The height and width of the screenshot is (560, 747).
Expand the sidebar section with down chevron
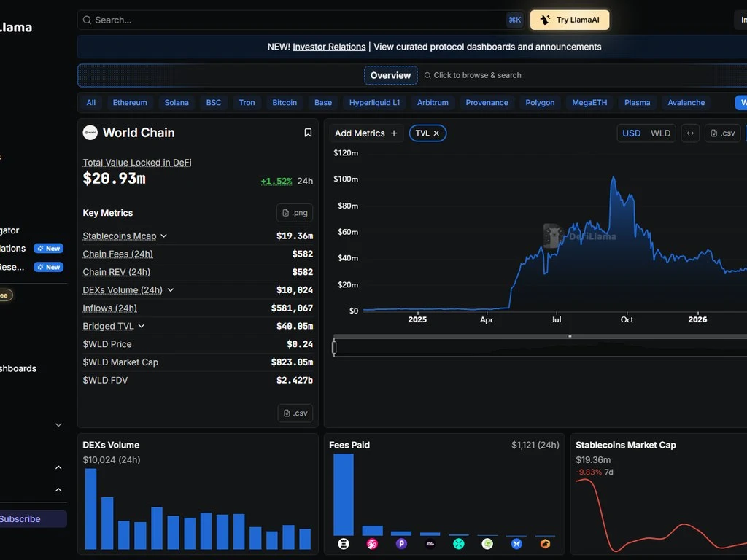point(58,425)
